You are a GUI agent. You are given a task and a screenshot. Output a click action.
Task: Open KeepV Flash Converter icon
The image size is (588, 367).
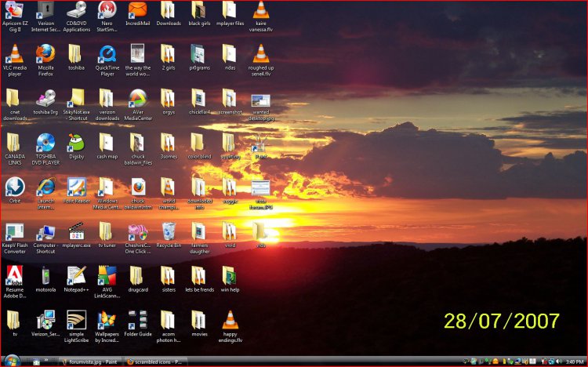[x=15, y=238]
